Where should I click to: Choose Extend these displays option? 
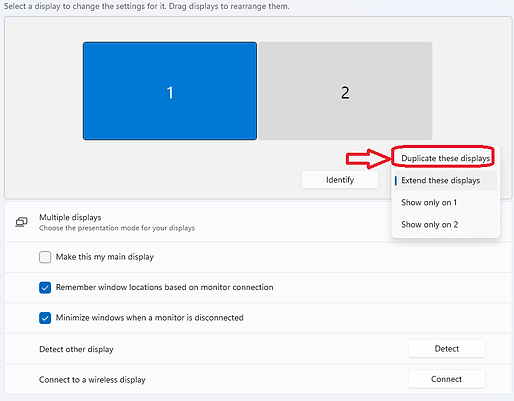(x=445, y=180)
